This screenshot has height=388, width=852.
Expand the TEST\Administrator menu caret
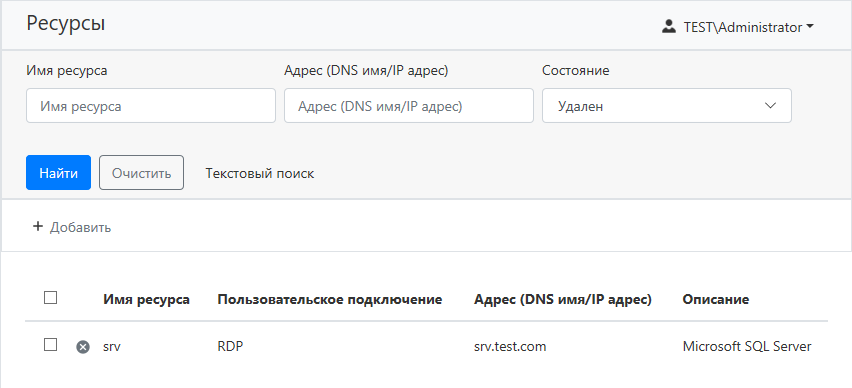click(x=810, y=27)
